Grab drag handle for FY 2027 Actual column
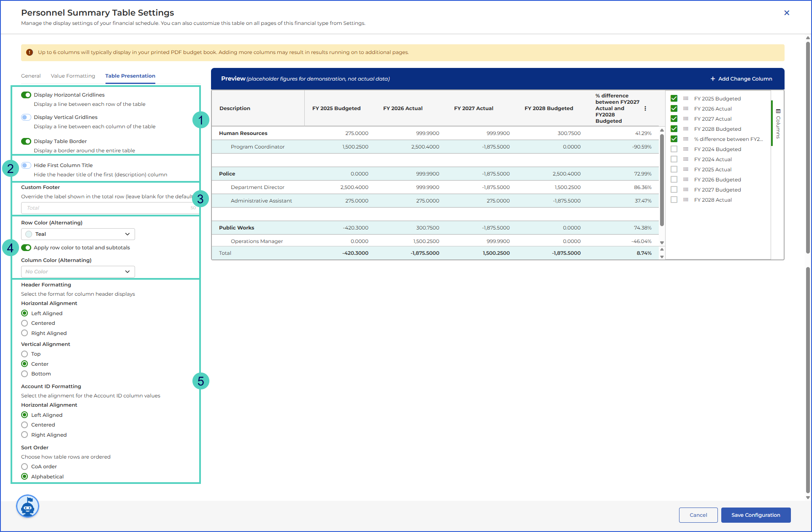The width and height of the screenshot is (812, 532). tap(686, 119)
